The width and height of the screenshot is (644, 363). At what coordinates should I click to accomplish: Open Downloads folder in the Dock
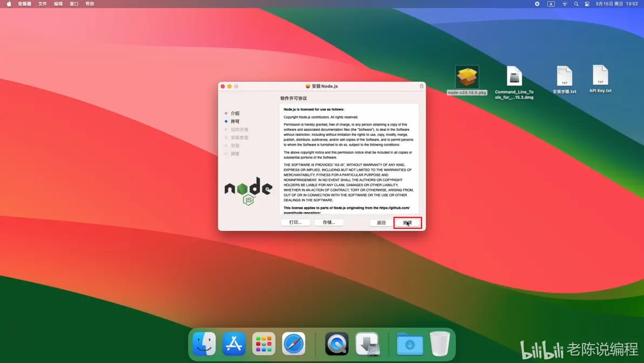[x=410, y=344]
